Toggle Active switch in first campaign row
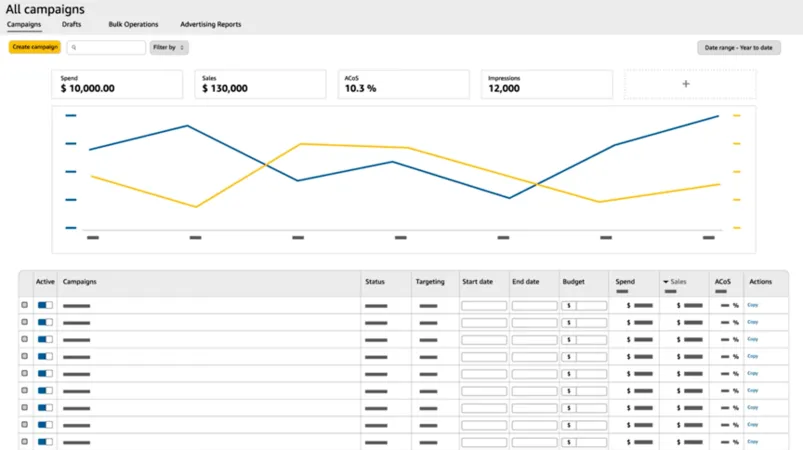This screenshot has height=450, width=803. tap(45, 305)
